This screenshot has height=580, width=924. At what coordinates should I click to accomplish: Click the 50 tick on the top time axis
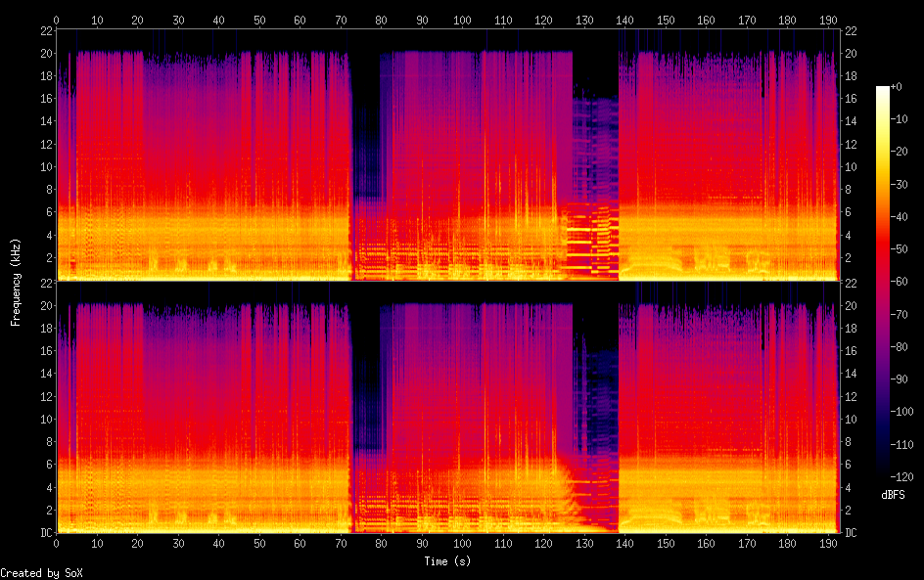click(x=258, y=20)
